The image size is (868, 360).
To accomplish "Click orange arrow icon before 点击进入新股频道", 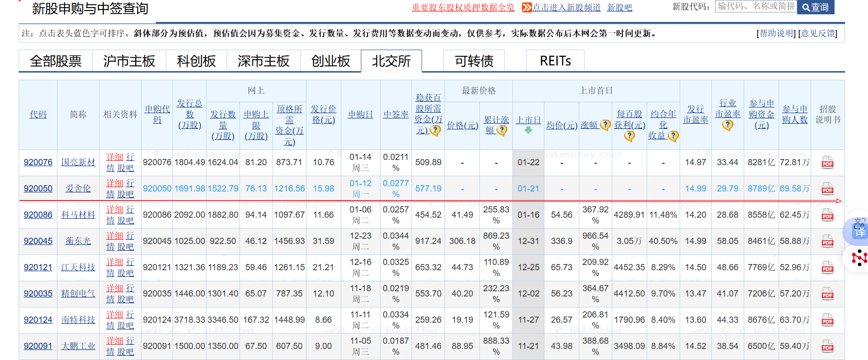I will (527, 7).
